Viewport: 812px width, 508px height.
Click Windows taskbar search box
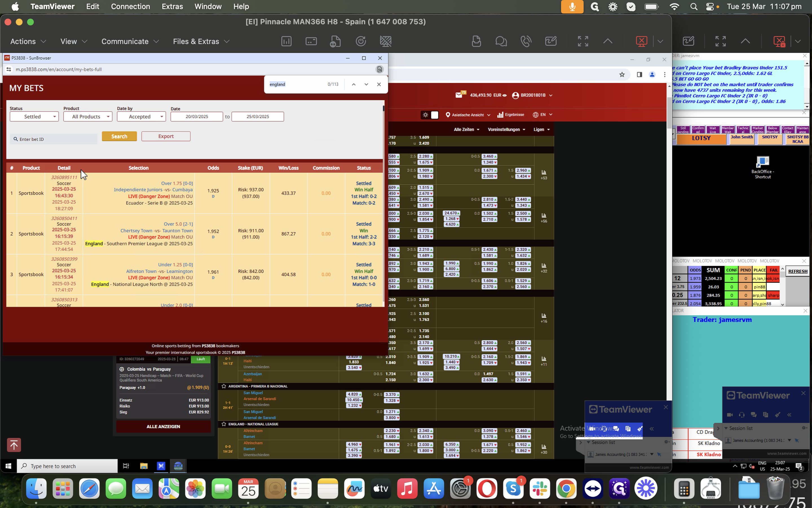[x=67, y=466]
